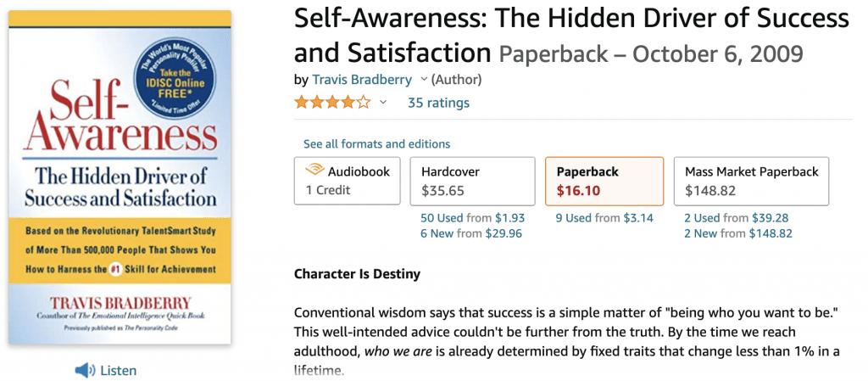Screen dimensions: 868x381
Task: Select the Mass Market Paperback format
Action: (751, 181)
